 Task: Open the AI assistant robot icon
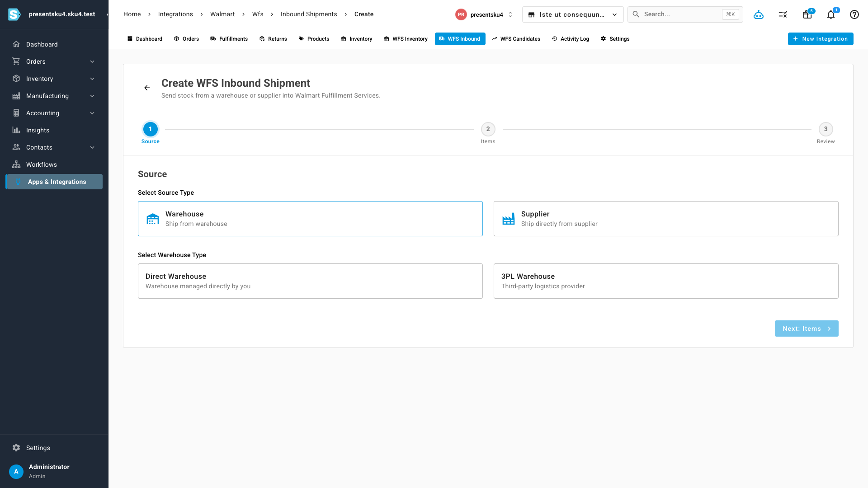[759, 14]
